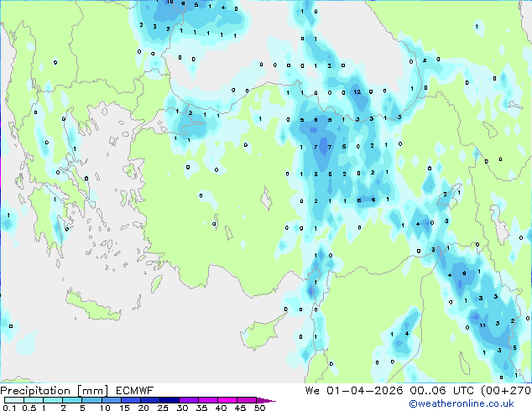The width and height of the screenshot is (532, 411).
Task: Click the legend's over-50 arrow tip
Action: point(266,401)
